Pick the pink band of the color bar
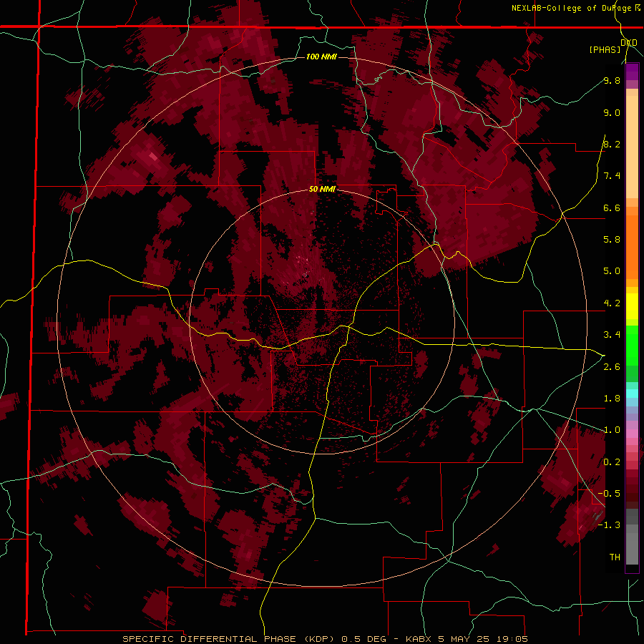This screenshot has height=644, width=644. 632,433
